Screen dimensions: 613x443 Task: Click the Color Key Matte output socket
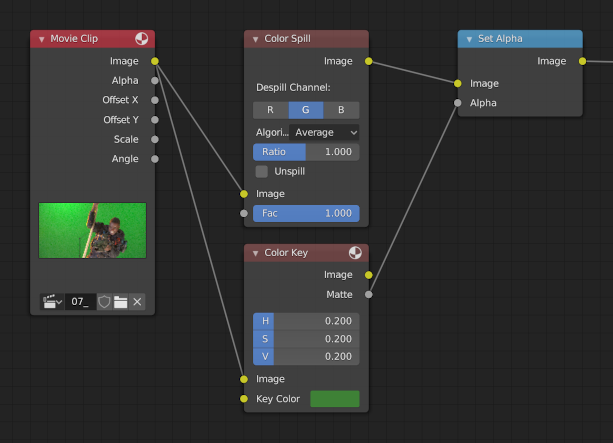pyautogui.click(x=369, y=294)
